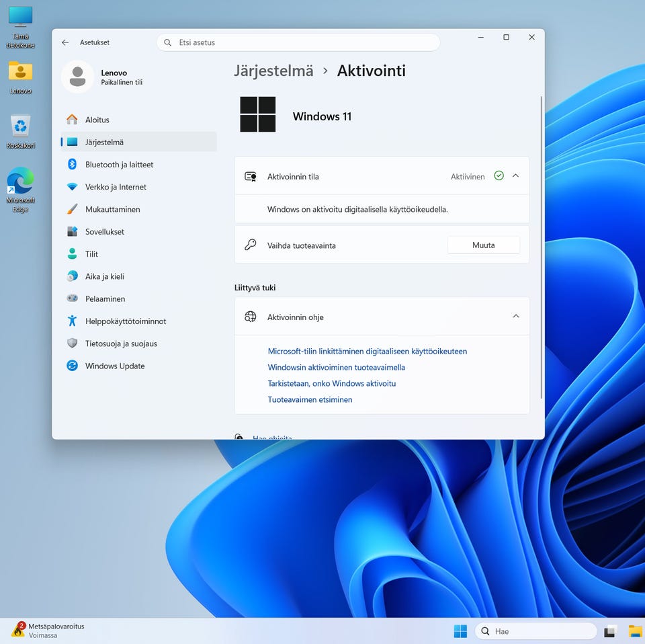The image size is (645, 644).
Task: Click the activation certificate icon
Action: [251, 177]
